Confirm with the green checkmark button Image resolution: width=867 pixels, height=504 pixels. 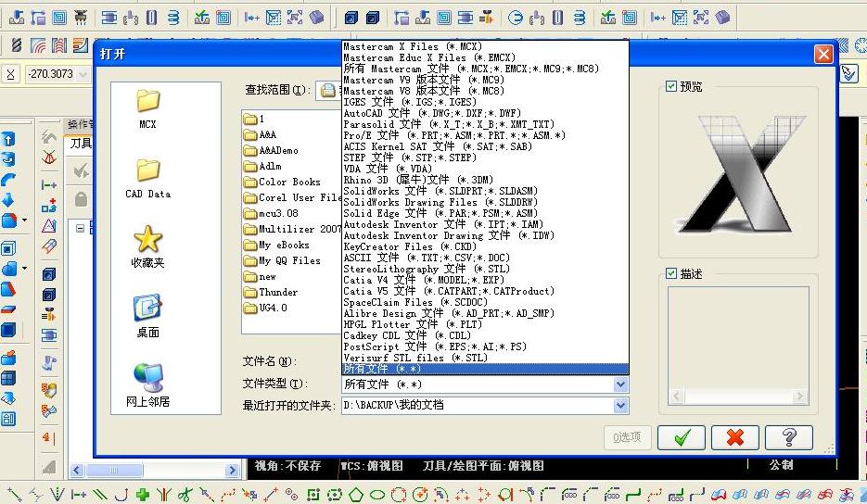pyautogui.click(x=682, y=438)
